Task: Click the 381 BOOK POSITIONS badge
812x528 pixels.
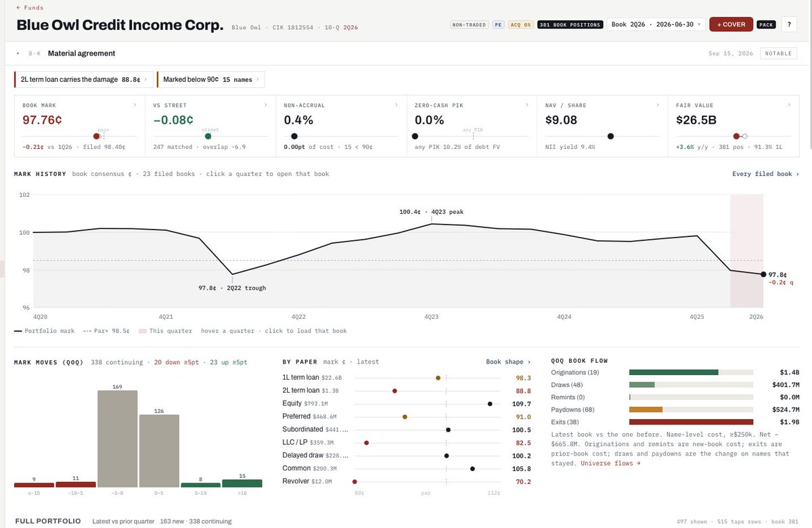Action: pos(570,24)
